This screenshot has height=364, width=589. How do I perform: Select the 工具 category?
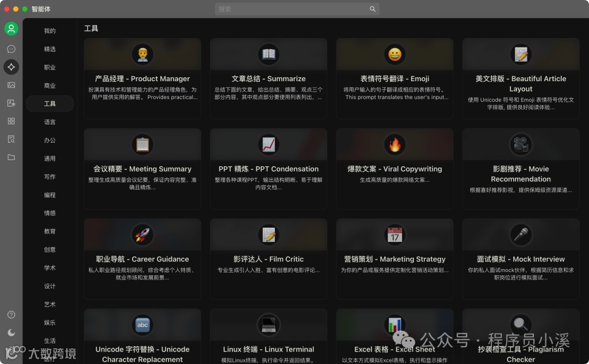[x=50, y=104]
